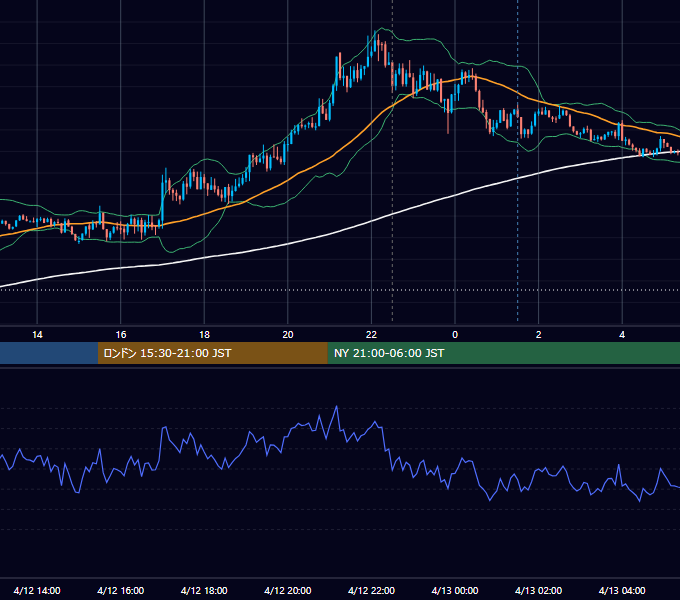The height and width of the screenshot is (600, 680).
Task: Click the 4/13 04:00 date label
Action: (622, 590)
